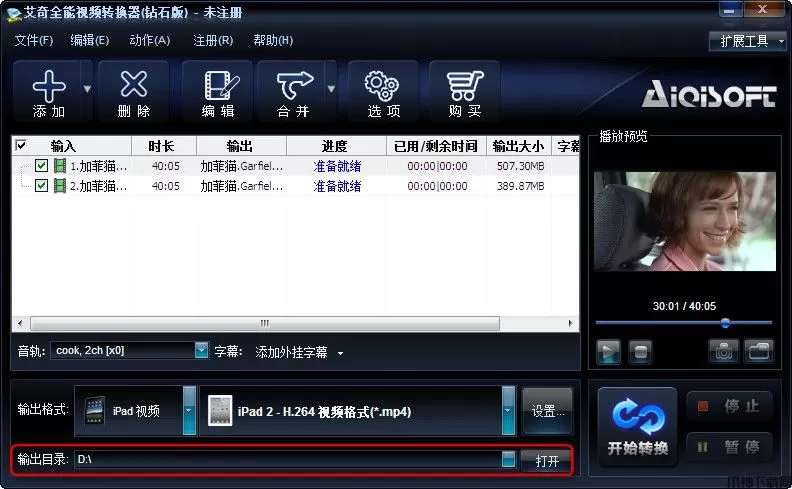Click the horizontal scrollbar thumb in file list
This screenshot has height=489, width=792.
coord(265,323)
